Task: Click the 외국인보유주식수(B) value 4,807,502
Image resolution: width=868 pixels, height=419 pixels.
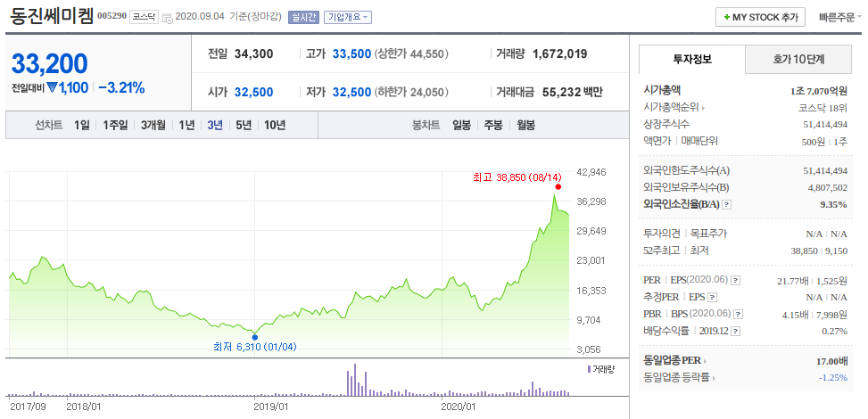Action: pyautogui.click(x=828, y=187)
